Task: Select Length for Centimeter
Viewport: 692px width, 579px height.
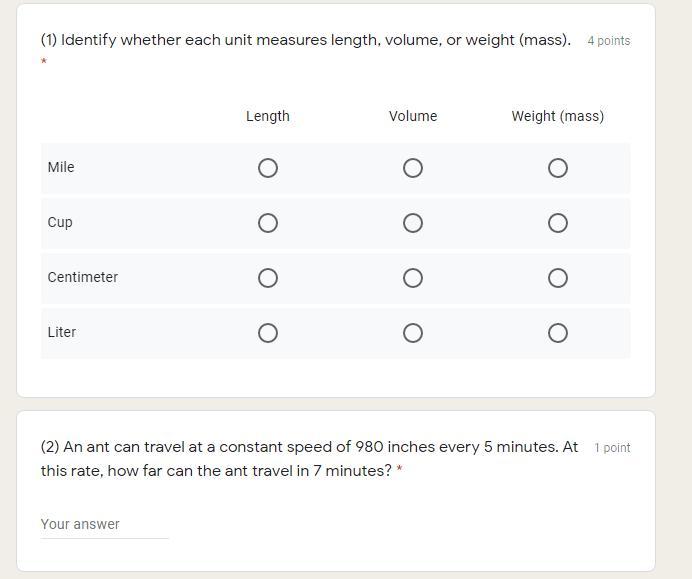Action: (x=268, y=278)
